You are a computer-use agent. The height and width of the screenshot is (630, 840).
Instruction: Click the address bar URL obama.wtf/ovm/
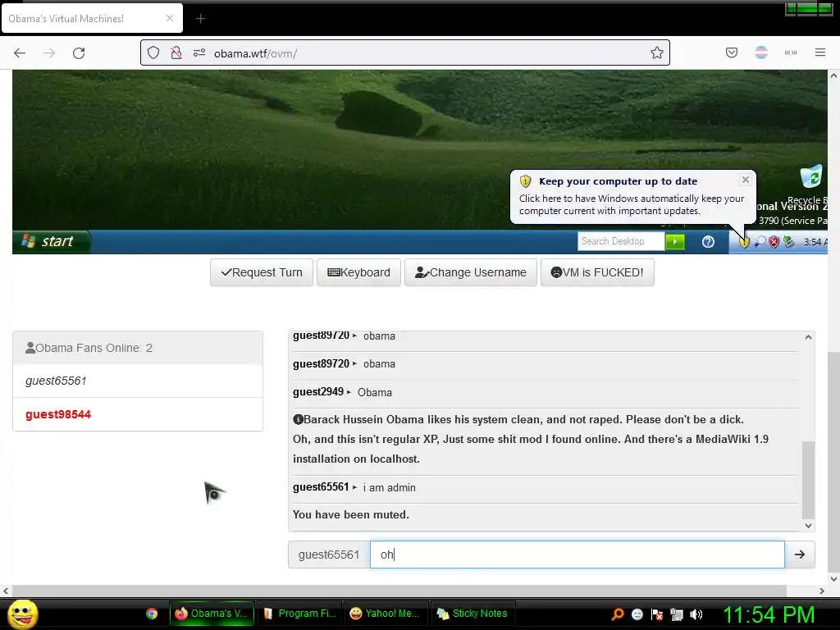[x=256, y=53]
